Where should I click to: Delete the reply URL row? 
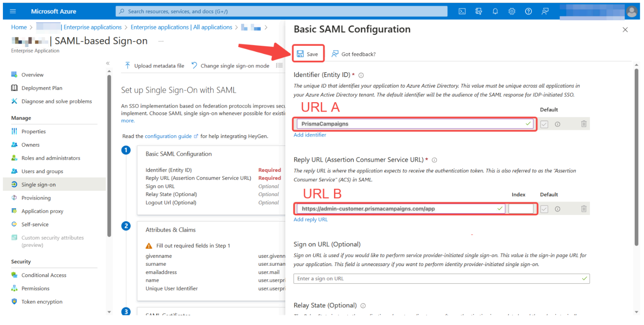pos(584,209)
